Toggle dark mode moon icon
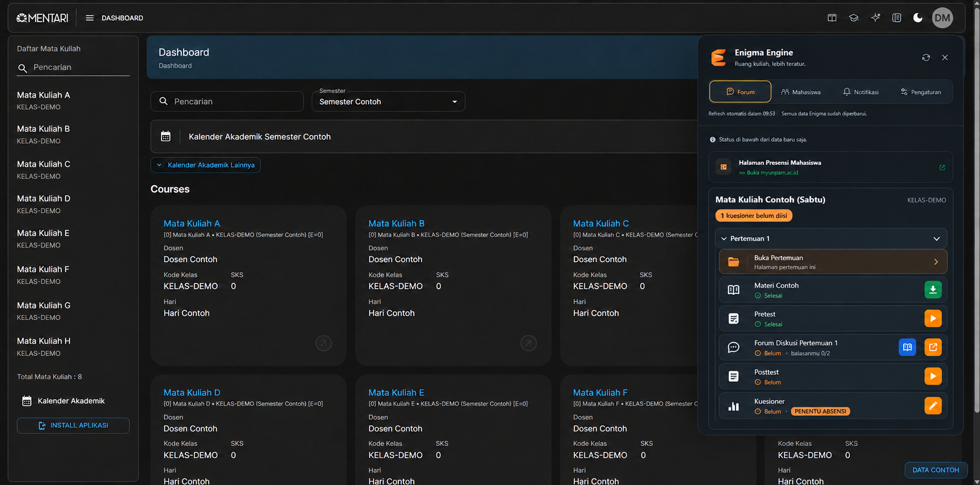Viewport: 980px width, 485px height. [918, 18]
